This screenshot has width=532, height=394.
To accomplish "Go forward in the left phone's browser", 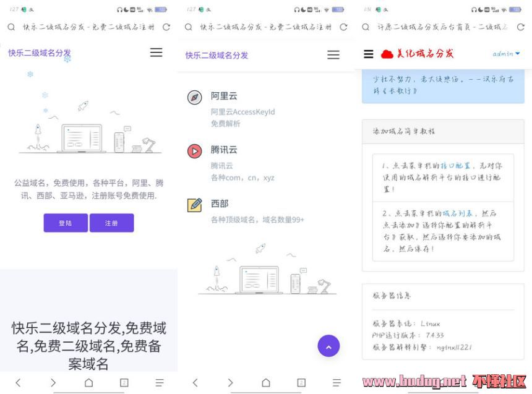I will point(53,383).
